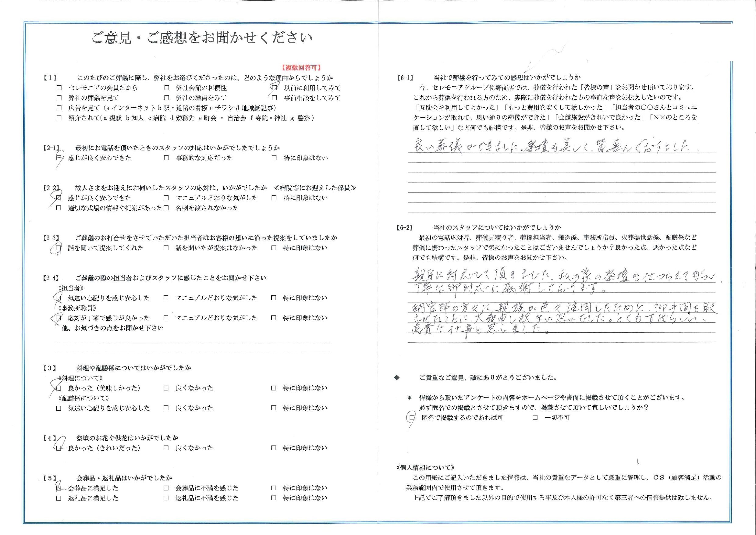Check 良くなかった under 《料理について》
This screenshot has height=535, width=756.
tap(166, 388)
